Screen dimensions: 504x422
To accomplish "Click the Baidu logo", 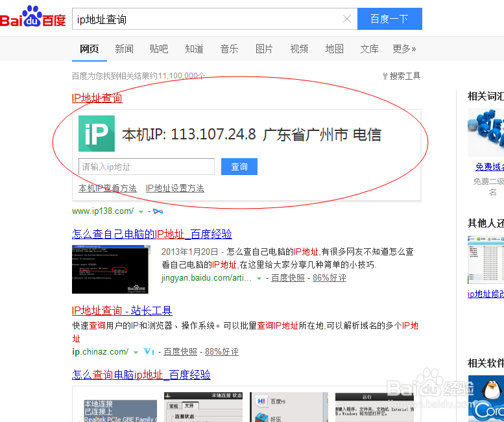I will (33, 17).
